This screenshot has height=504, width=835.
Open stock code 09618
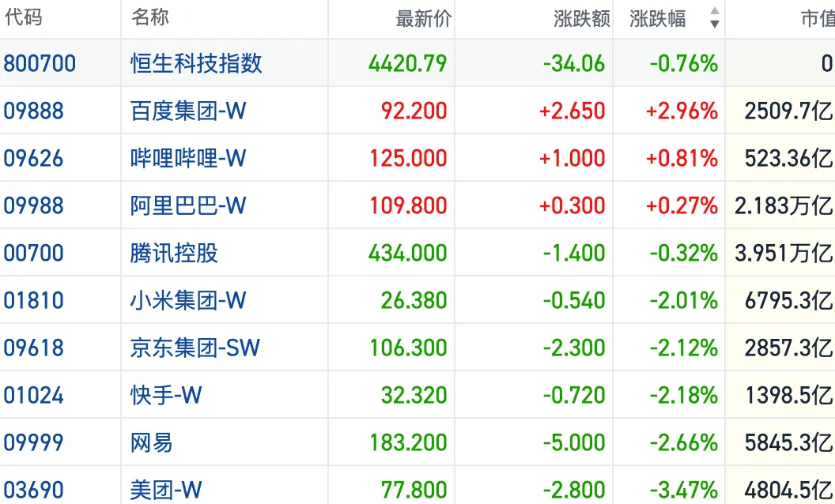33,348
